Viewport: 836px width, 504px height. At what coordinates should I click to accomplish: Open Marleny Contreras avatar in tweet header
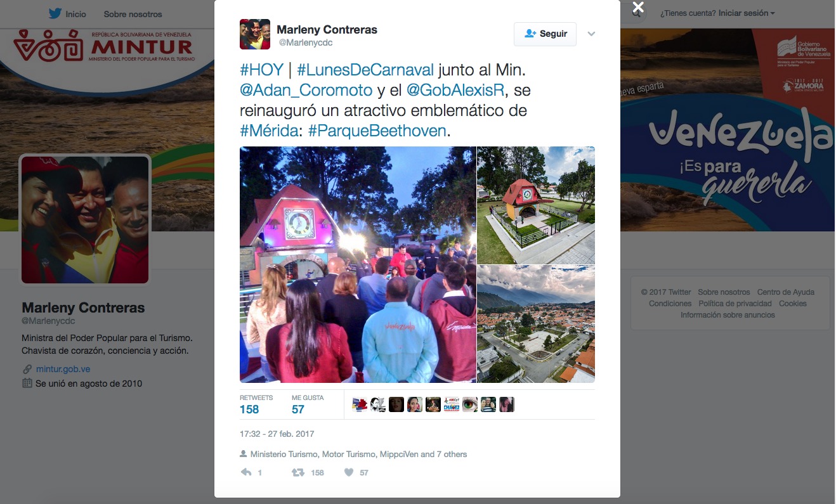click(255, 34)
